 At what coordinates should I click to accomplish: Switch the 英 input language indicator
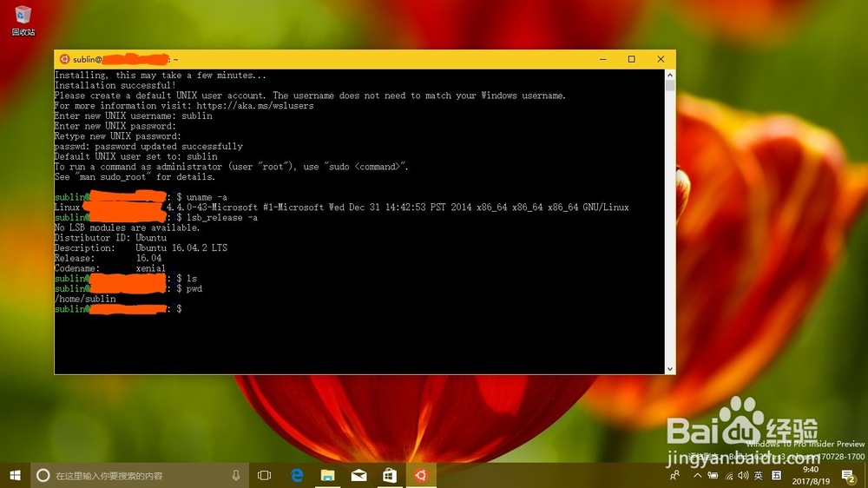coord(759,475)
